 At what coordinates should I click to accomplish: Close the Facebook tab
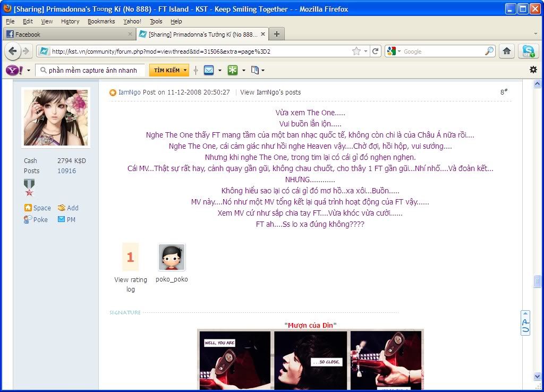click(x=130, y=34)
